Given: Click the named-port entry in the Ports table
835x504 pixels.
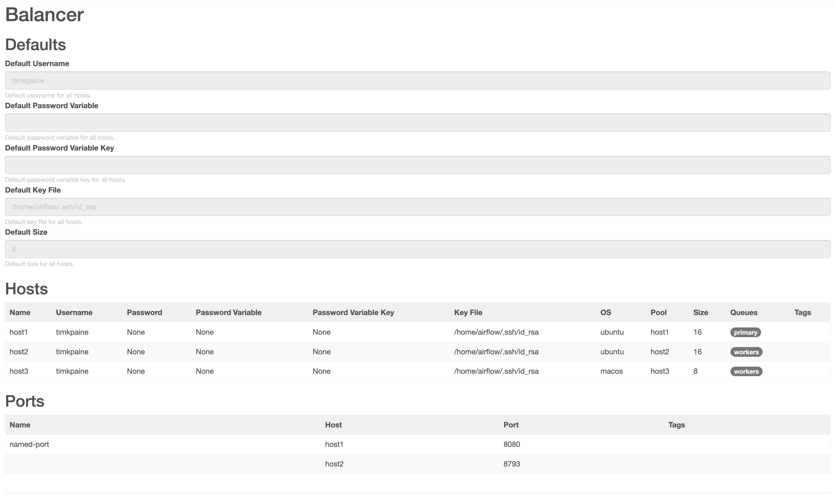Looking at the screenshot, I should click(x=29, y=444).
